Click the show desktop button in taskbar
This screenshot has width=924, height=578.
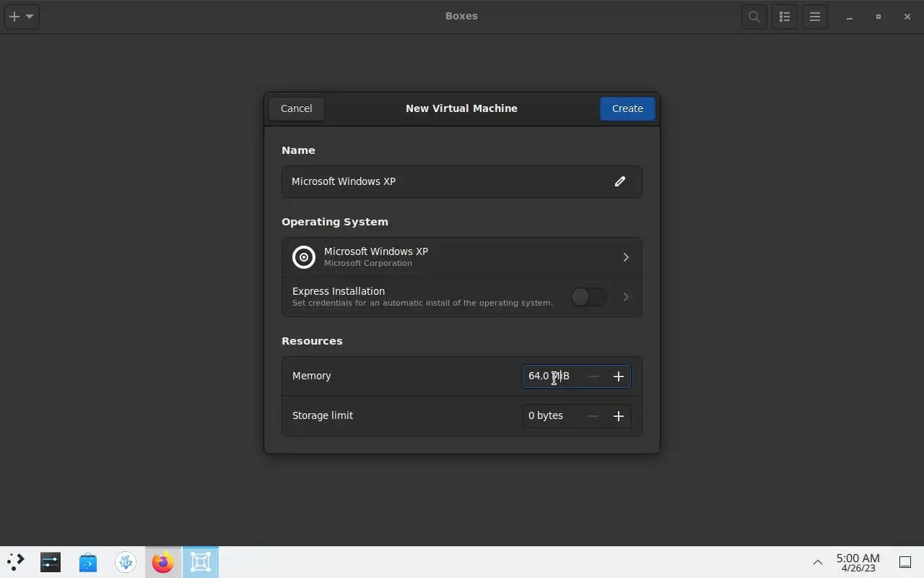905,562
